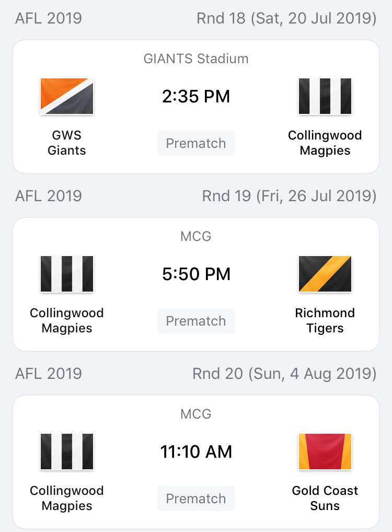Tap Collingwood flag in the Round 20 match

pos(67,452)
